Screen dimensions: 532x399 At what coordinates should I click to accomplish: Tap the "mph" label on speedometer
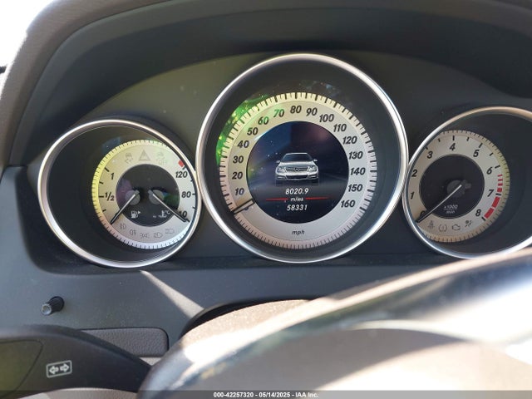[x=298, y=233]
